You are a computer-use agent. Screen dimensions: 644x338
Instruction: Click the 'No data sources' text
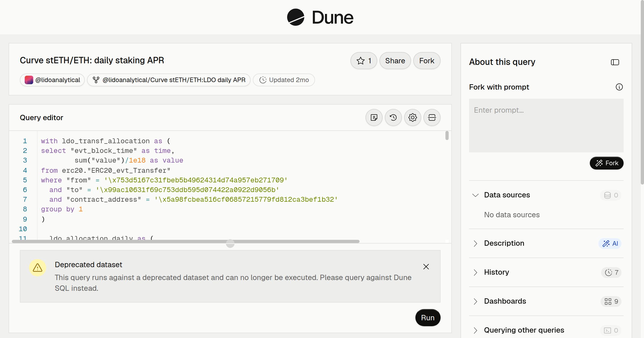point(512,215)
